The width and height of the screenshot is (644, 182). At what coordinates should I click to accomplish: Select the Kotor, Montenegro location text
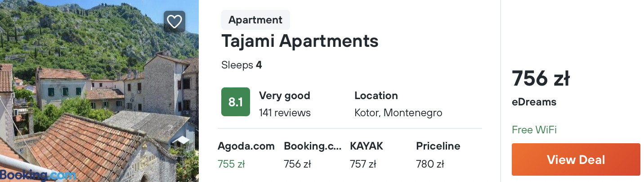click(398, 113)
